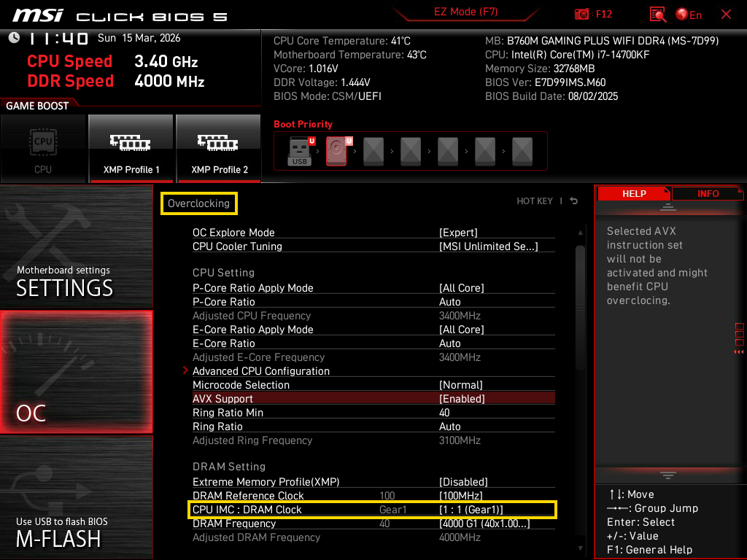This screenshot has height=560, width=747.
Task: Click the CPU Speed 3.40 GHz readout
Action: tap(112, 61)
